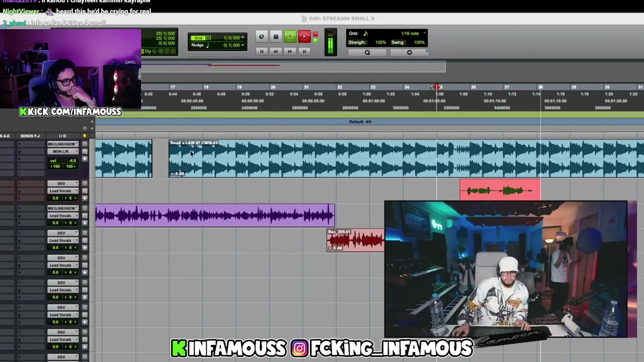
Task: Open the 1/16 note grid dropdown
Action: point(425,34)
